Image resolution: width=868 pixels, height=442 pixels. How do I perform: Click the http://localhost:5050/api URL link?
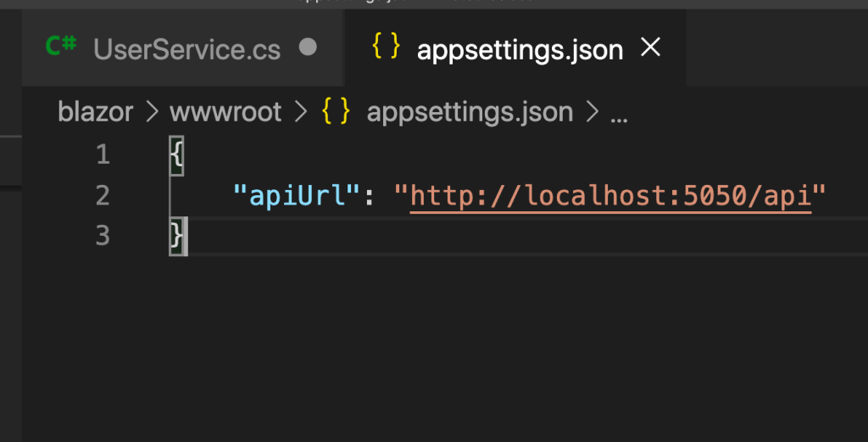pos(610,196)
